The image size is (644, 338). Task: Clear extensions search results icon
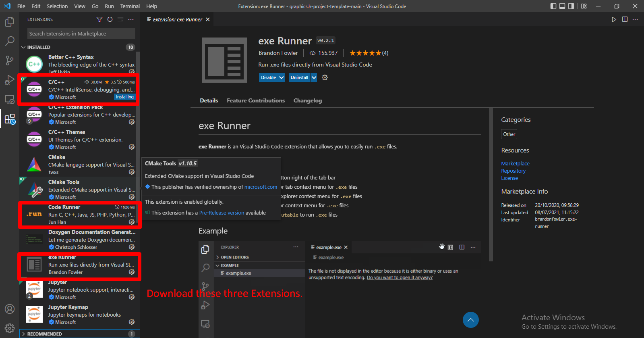[x=120, y=19]
